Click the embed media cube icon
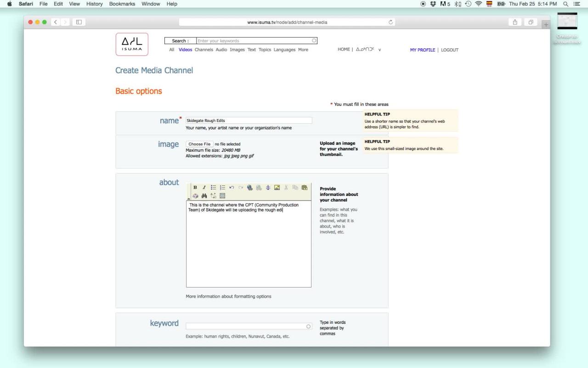The height and width of the screenshot is (368, 588). tap(195, 195)
